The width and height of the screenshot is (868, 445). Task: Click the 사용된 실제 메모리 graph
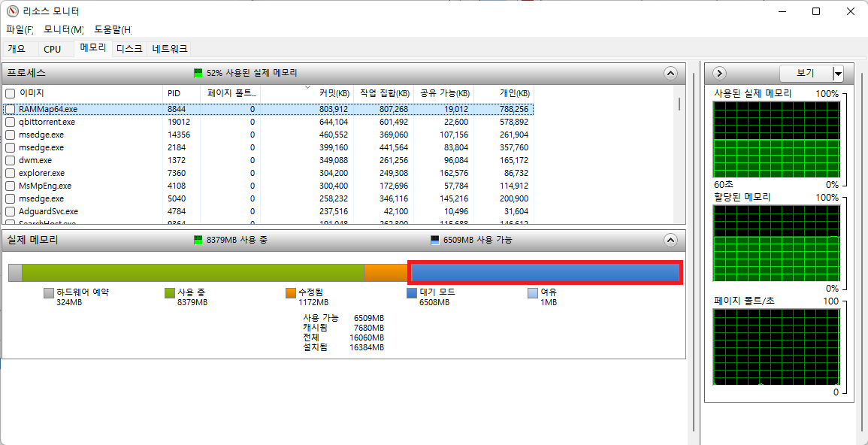pos(777,140)
